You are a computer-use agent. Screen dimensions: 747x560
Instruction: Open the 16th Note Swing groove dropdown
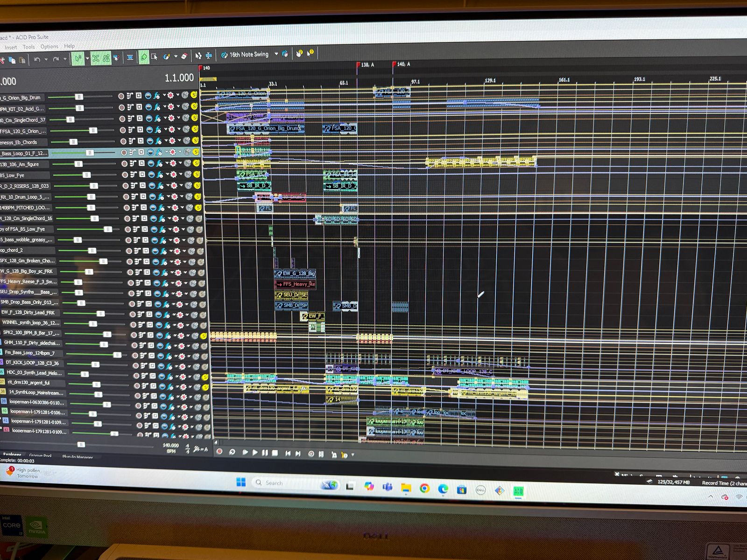click(276, 54)
